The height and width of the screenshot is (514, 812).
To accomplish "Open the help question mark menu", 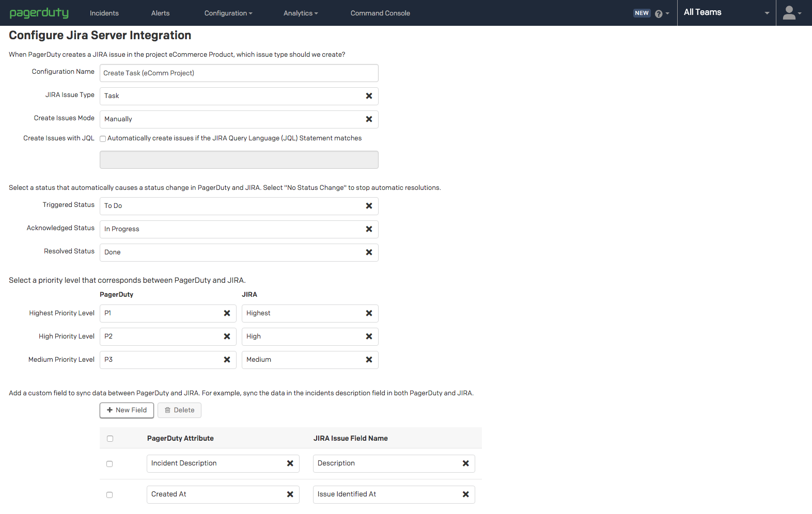I will pos(662,13).
